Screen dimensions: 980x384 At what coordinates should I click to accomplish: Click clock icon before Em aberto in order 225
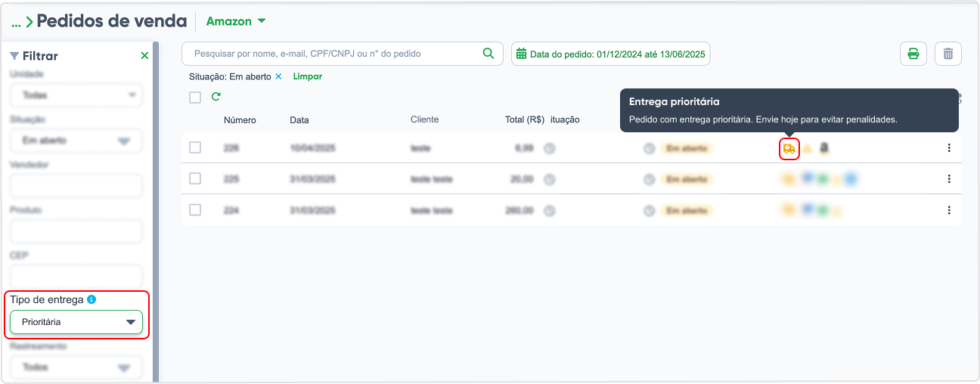tap(649, 180)
